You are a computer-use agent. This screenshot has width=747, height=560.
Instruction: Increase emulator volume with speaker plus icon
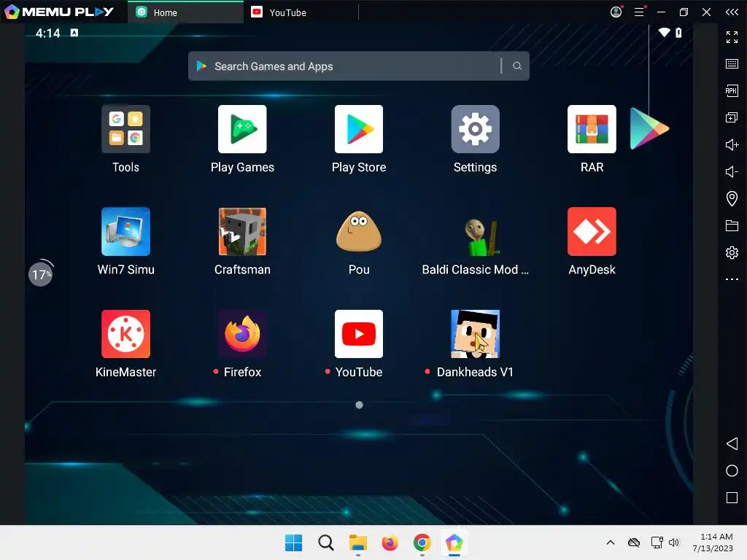[x=732, y=144]
